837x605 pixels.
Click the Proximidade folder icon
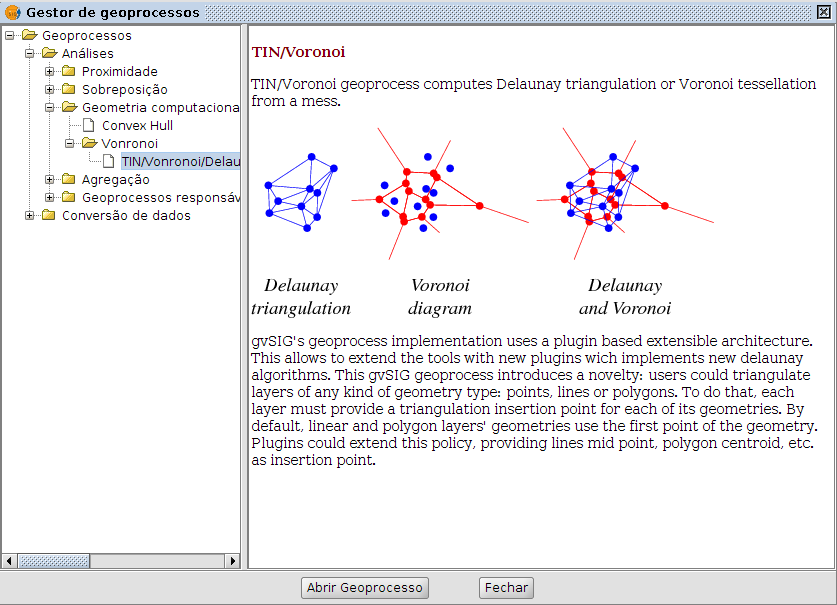(69, 72)
